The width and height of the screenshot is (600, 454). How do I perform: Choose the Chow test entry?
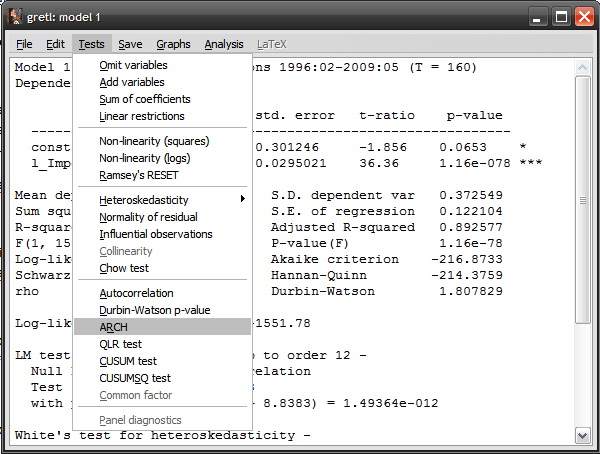124,268
